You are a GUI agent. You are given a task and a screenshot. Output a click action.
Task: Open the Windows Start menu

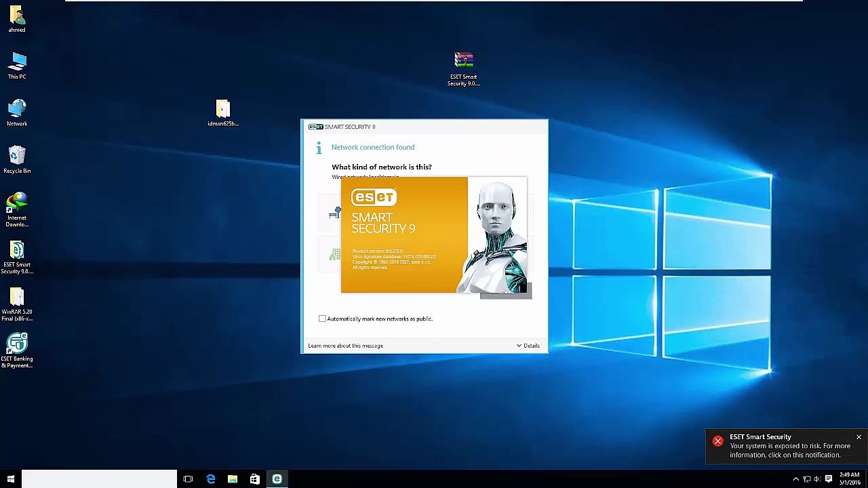point(10,479)
